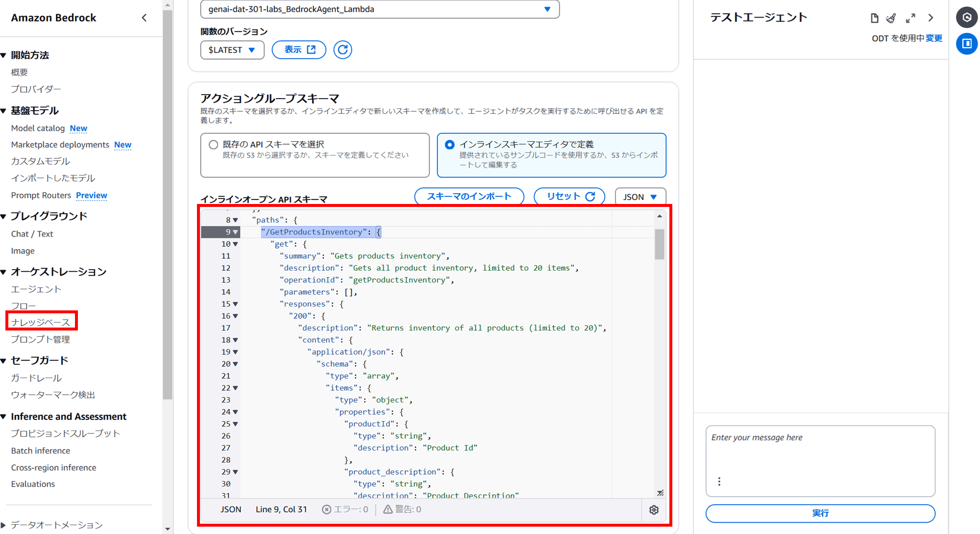This screenshot has height=534, width=980.
Task: Fold code at line 8 paths
Action: click(x=236, y=220)
